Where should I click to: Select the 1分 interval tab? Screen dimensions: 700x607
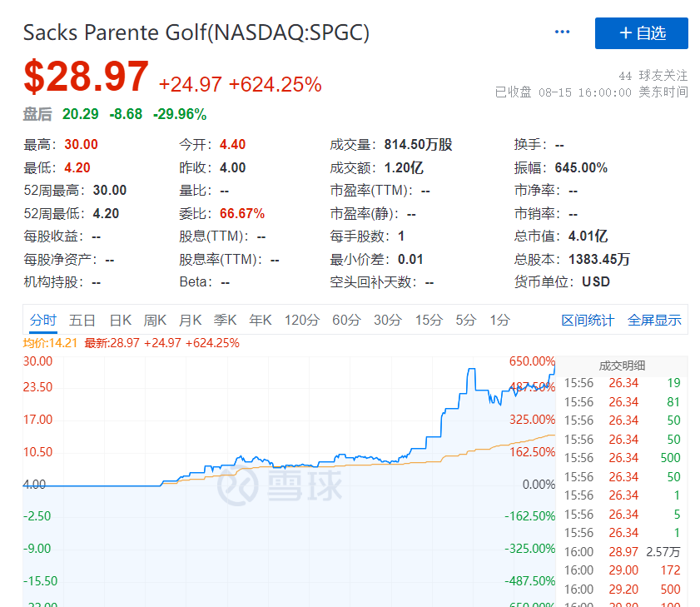[x=499, y=320]
